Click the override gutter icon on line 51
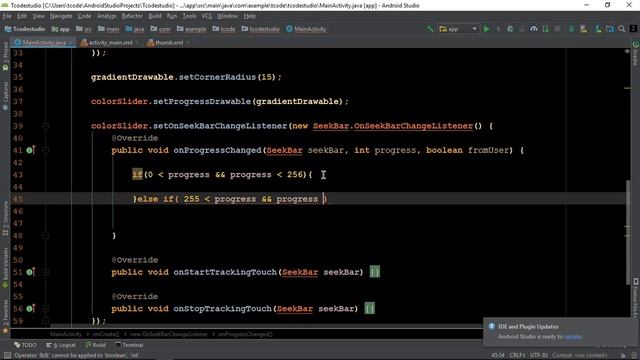The image size is (640, 360). point(30,272)
